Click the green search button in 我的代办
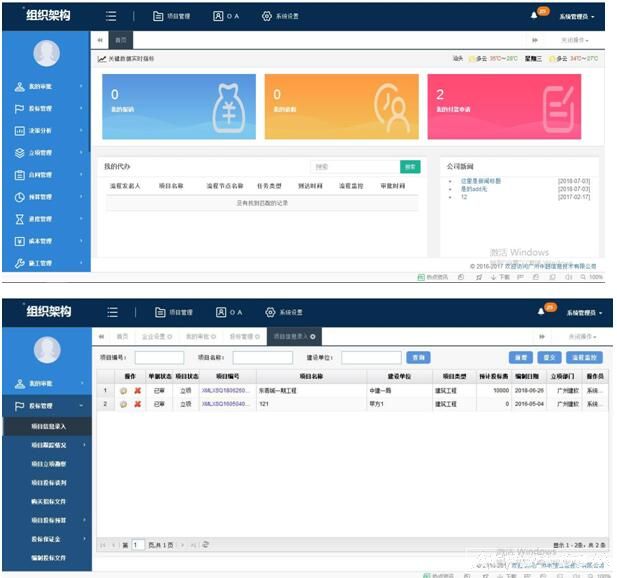 click(x=409, y=167)
